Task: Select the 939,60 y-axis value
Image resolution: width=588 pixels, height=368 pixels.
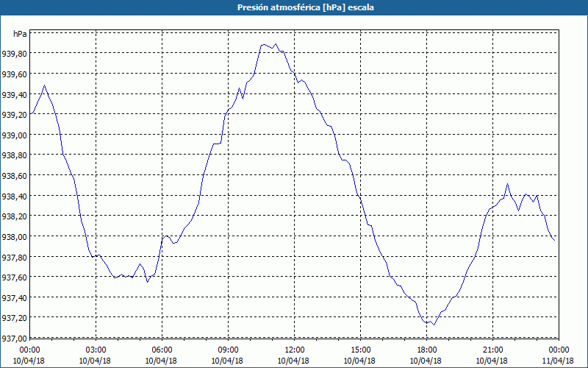Action: 14,74
